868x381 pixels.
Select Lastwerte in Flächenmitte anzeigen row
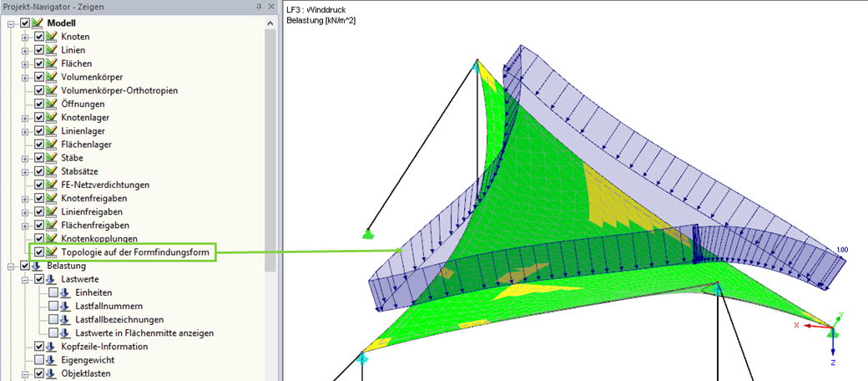tap(144, 333)
